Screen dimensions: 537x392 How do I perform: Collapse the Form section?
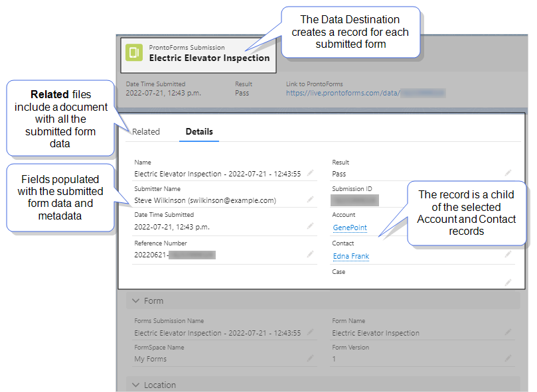coord(136,301)
